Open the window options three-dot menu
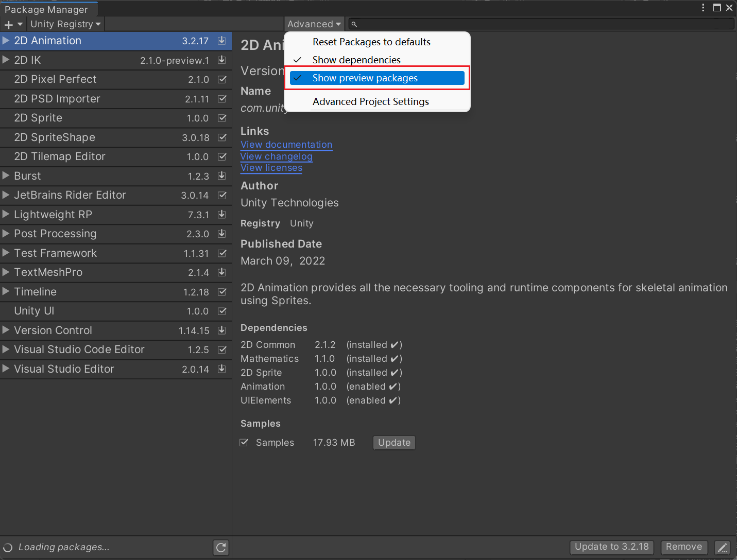The image size is (737, 560). point(703,8)
